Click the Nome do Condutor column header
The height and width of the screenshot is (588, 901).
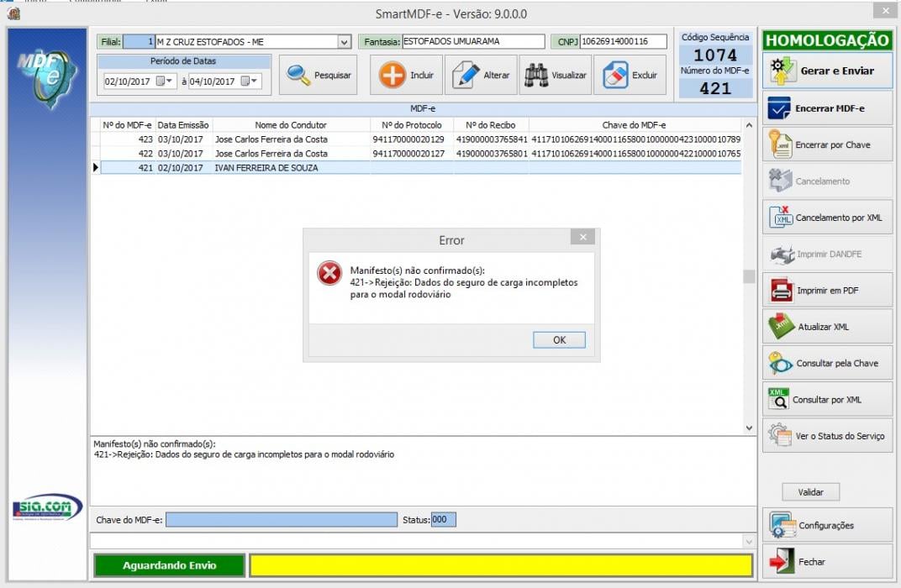(291, 124)
